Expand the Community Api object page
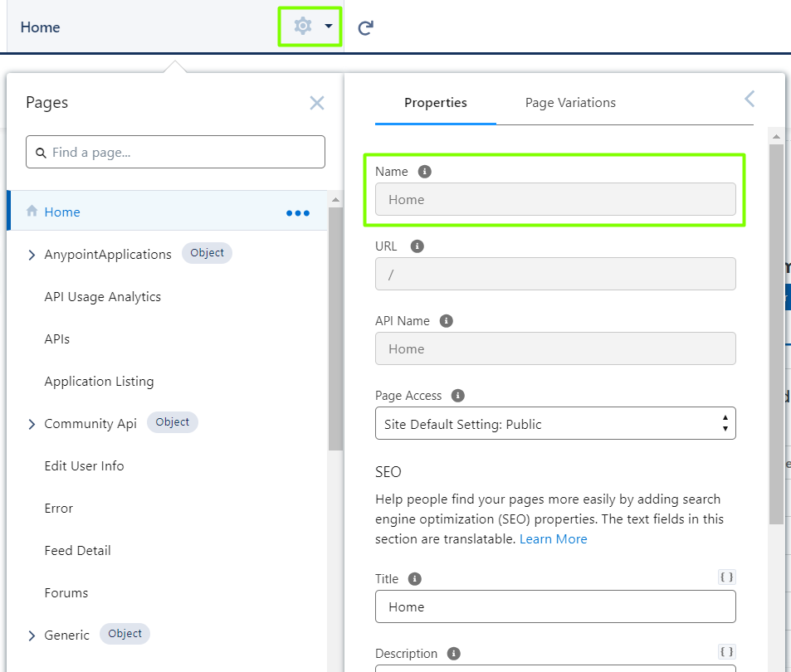The height and width of the screenshot is (672, 791). pos(32,425)
